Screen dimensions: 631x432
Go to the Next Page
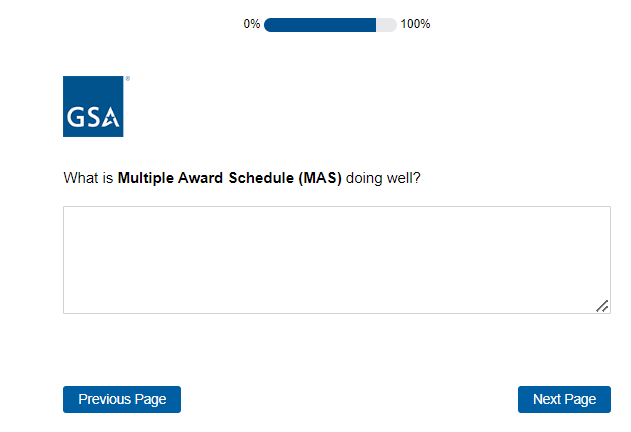[x=564, y=399]
